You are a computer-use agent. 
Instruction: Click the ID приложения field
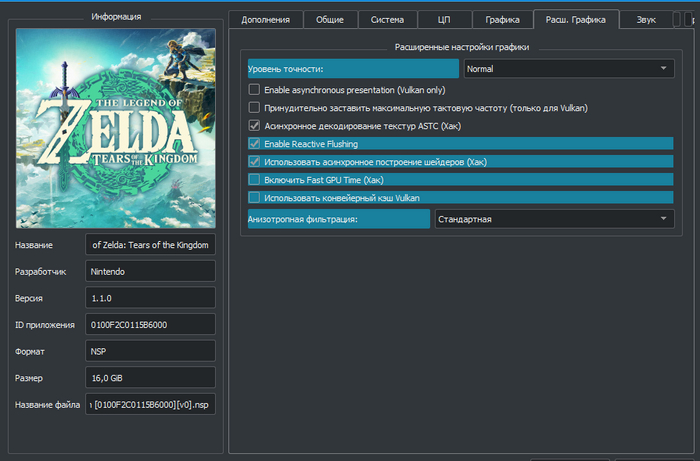point(150,324)
